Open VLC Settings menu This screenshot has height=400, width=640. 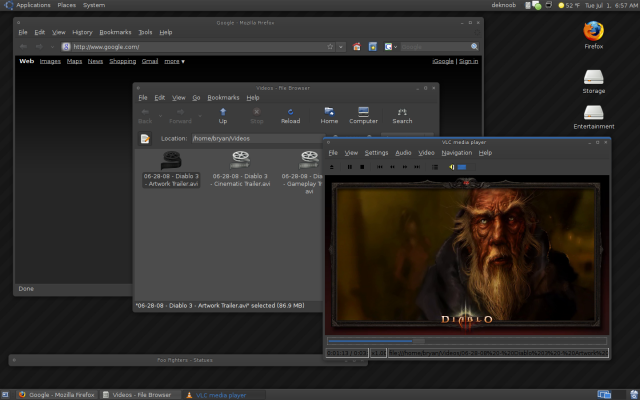click(376, 153)
